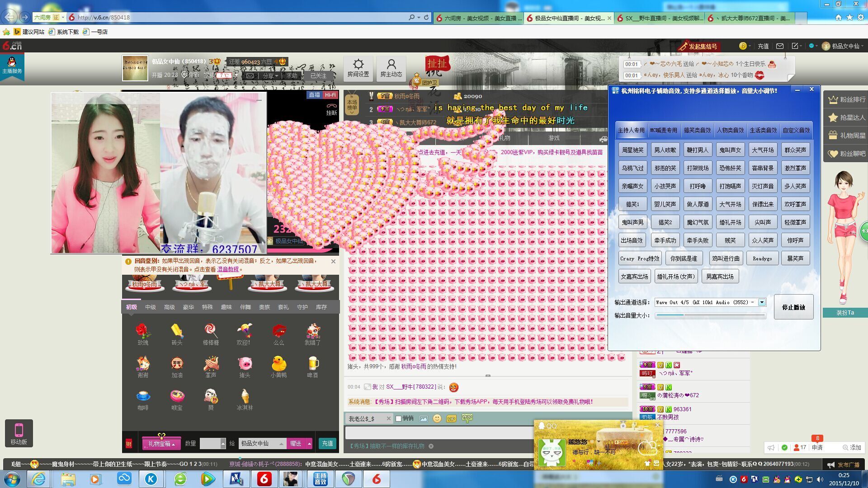Open Internet Explorer from the taskbar

38,479
